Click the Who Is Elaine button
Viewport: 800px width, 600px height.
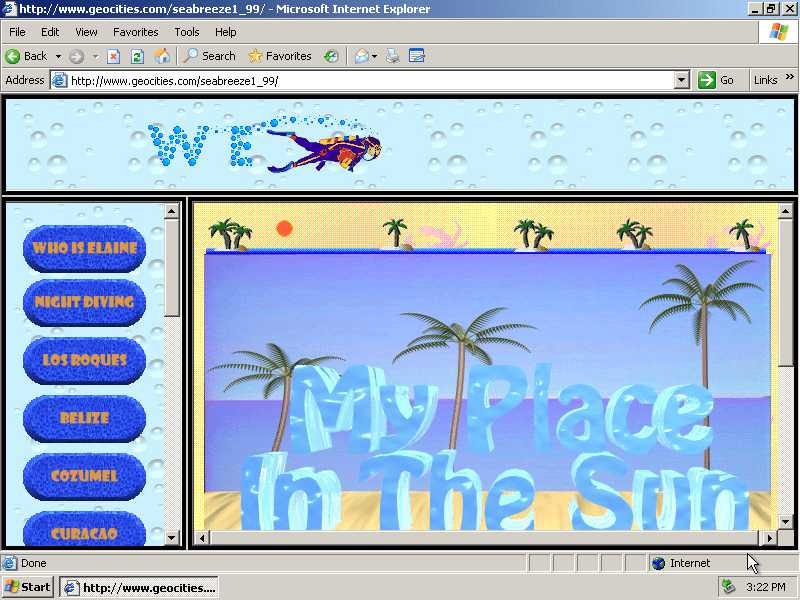point(85,248)
